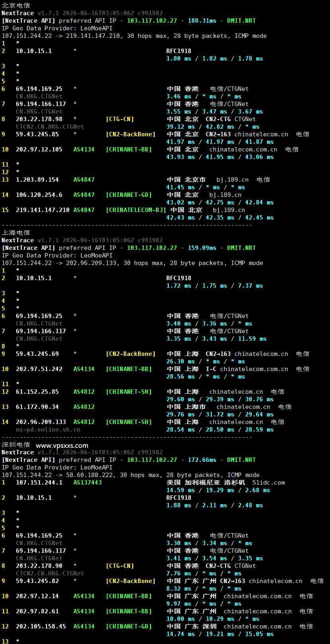This screenshot has width=330, height=644.
Task: Click latency line starting 43.93 ms
Action: [220, 157]
